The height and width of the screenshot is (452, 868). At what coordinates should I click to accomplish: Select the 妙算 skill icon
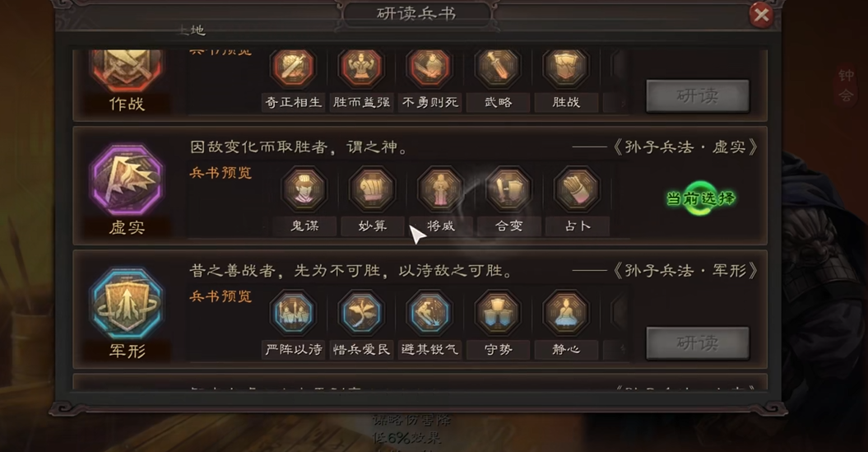372,189
